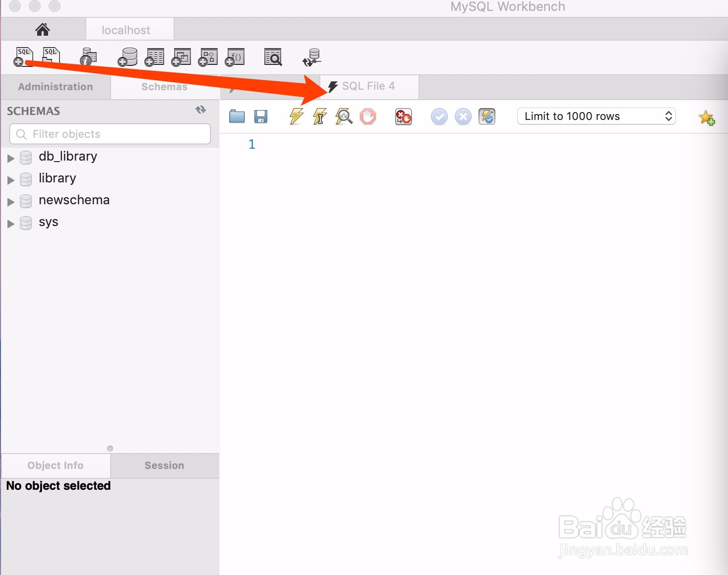Expand the sys schema
The width and height of the screenshot is (728, 575).
pyautogui.click(x=11, y=224)
